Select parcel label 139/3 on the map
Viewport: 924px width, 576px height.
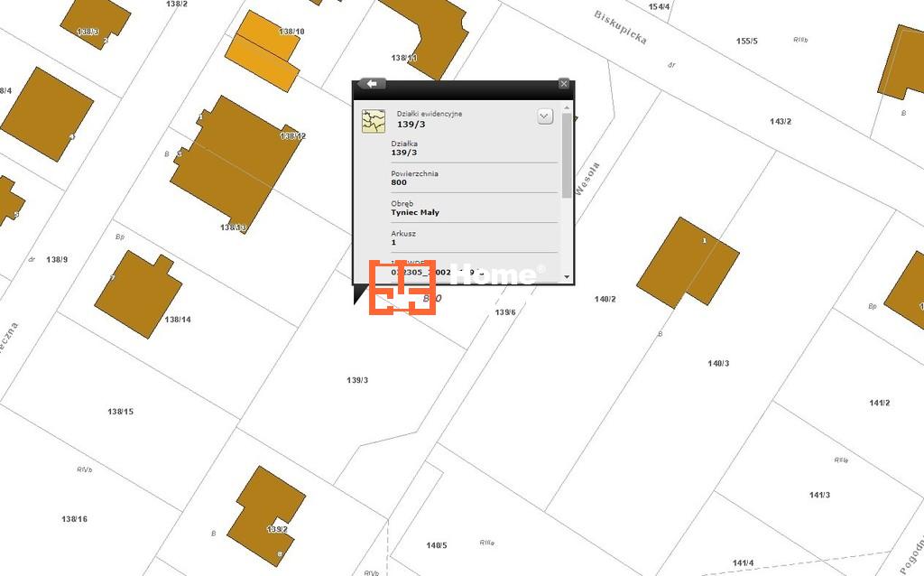357,380
